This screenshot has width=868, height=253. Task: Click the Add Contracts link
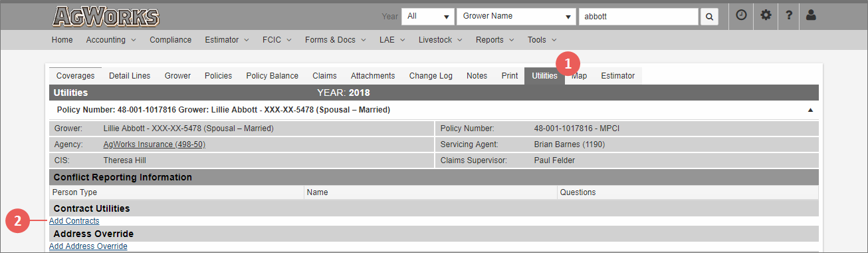[x=74, y=221]
